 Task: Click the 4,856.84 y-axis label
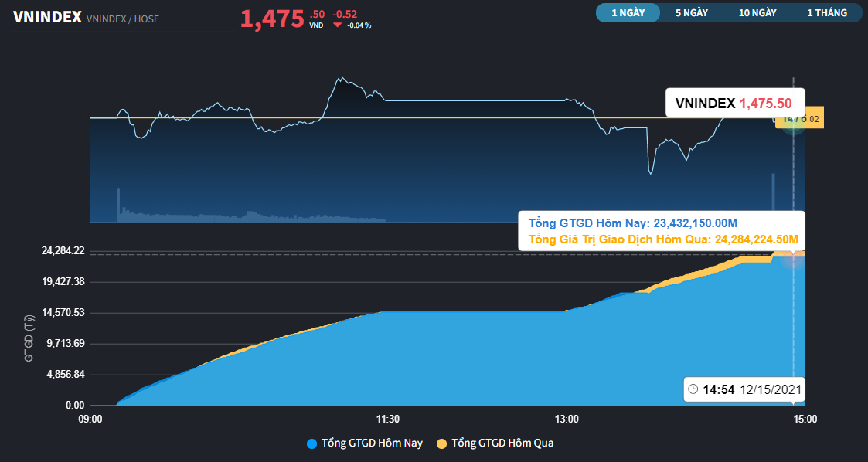click(x=66, y=375)
